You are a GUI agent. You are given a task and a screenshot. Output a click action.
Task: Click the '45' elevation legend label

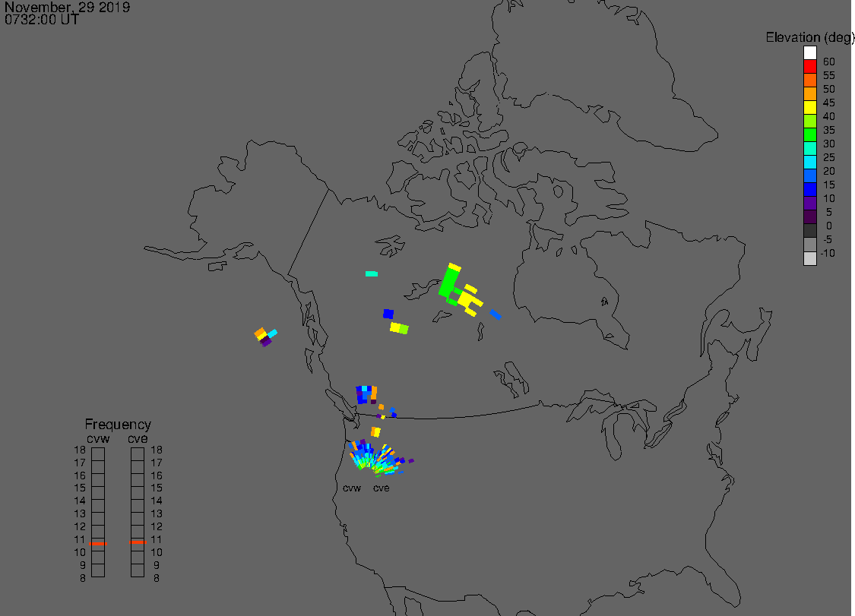(829, 103)
